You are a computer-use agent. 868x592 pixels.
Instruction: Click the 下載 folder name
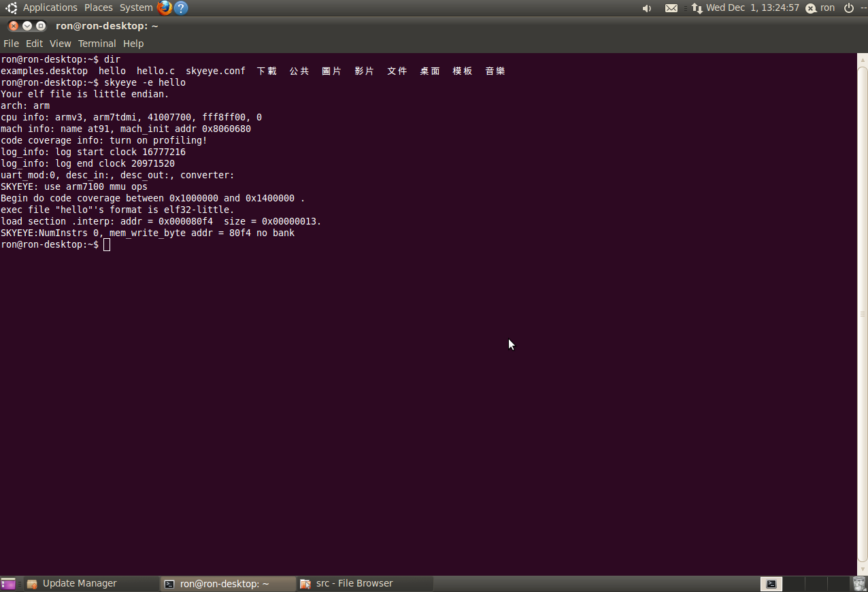(267, 71)
